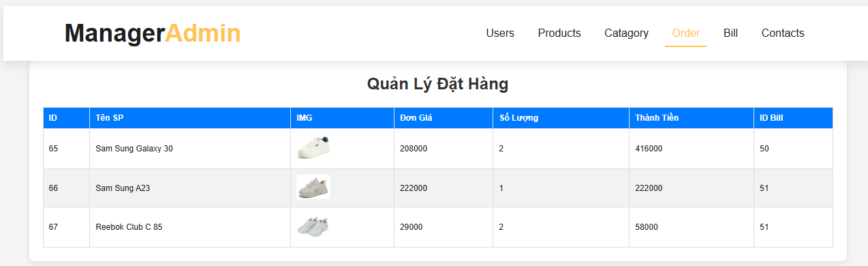Select the Đơn Giá column header
The height and width of the screenshot is (266, 868).
coord(444,118)
